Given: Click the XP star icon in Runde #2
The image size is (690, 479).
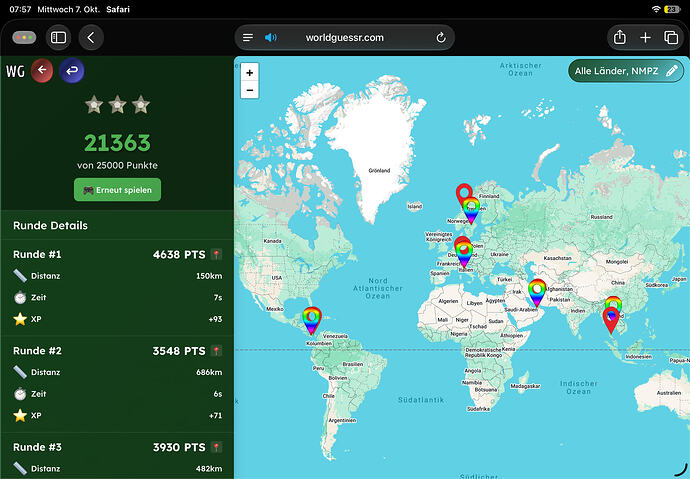Looking at the screenshot, I should click(x=20, y=415).
